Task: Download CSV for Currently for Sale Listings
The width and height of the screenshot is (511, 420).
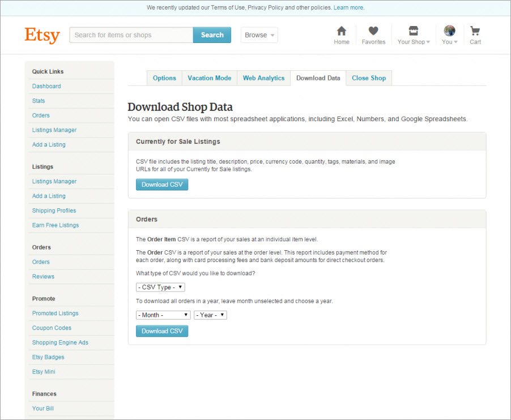Action: tap(162, 185)
